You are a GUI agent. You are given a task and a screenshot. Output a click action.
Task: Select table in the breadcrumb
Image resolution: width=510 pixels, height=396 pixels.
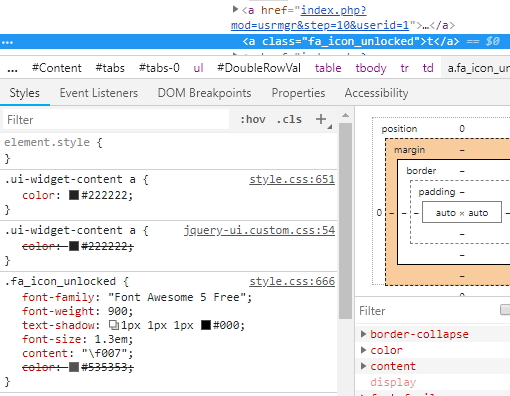[328, 68]
